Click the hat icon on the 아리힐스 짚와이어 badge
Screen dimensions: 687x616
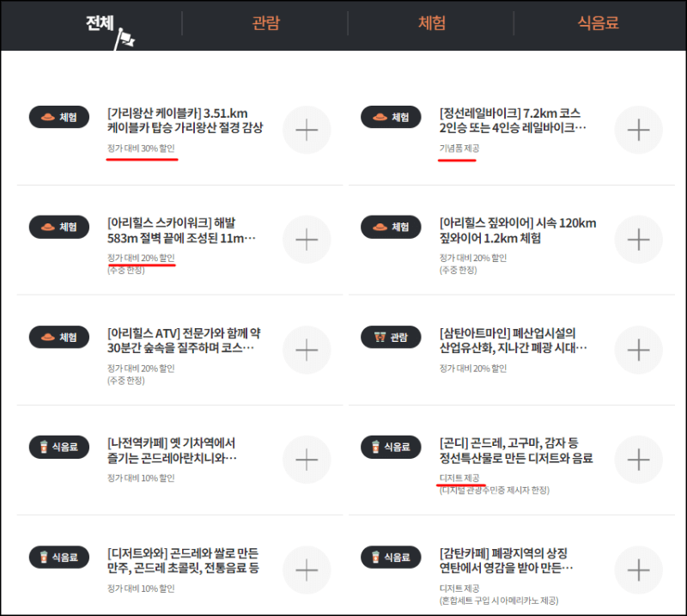click(380, 227)
